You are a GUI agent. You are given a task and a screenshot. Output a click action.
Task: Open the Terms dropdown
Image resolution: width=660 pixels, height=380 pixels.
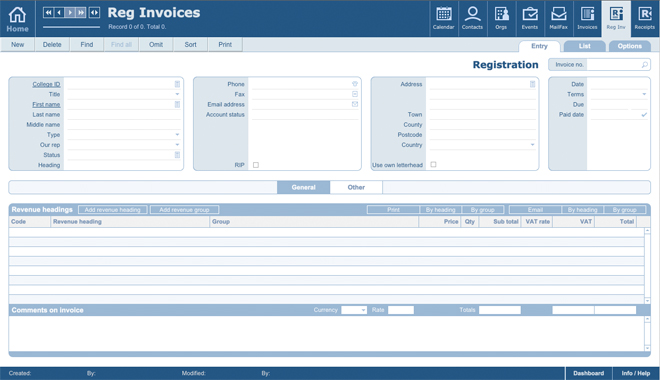(644, 94)
